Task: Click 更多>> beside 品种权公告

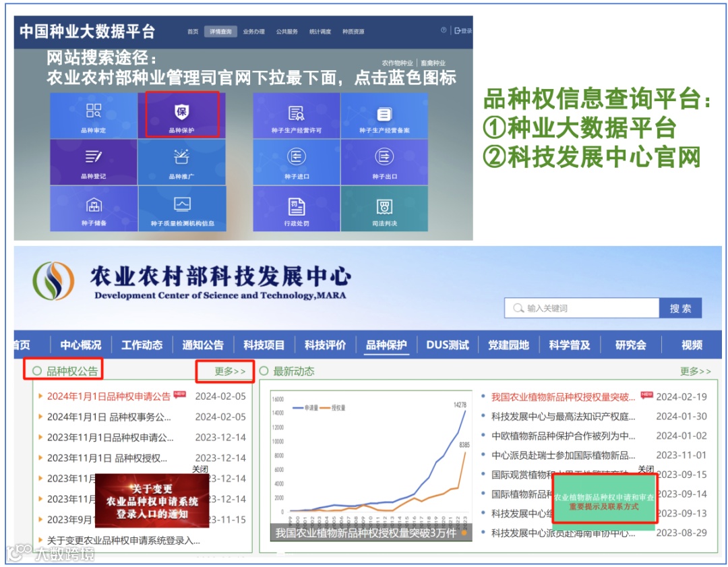Action: click(230, 371)
